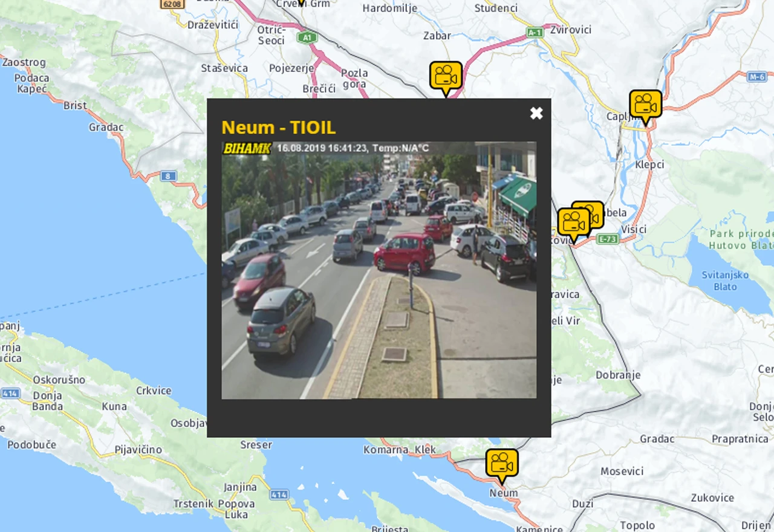Image resolution: width=774 pixels, height=532 pixels.
Task: Click the "Zabar" map label
Action: point(437,36)
